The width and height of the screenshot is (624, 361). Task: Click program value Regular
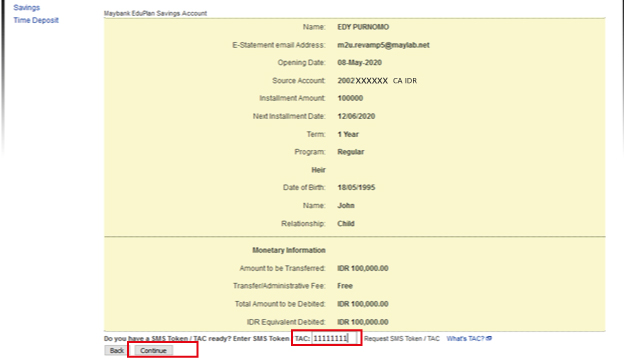pos(351,152)
